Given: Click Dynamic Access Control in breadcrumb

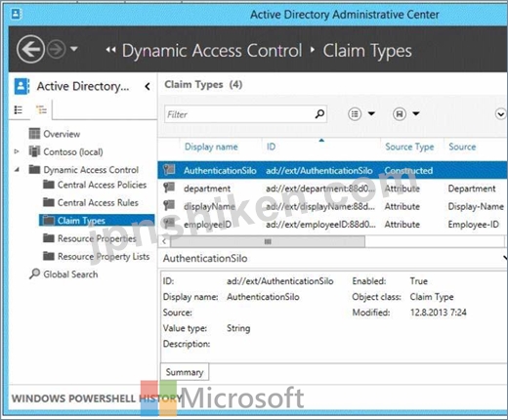Looking at the screenshot, I should tap(212, 51).
